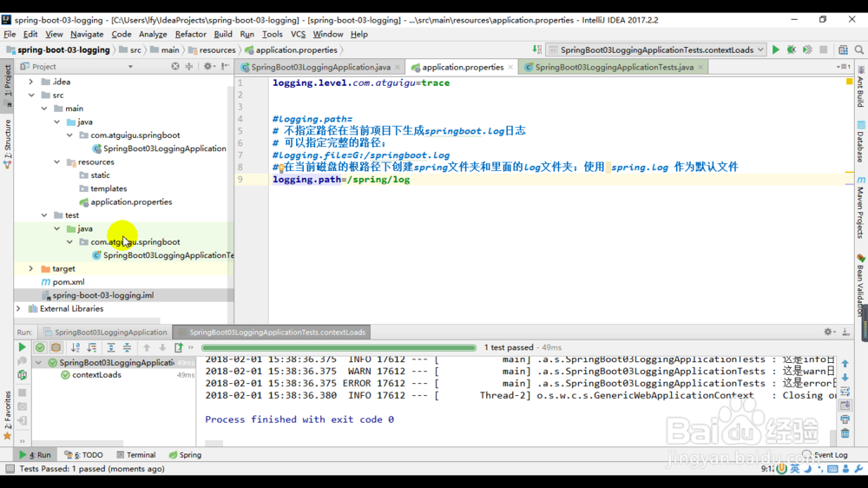Viewport: 868px width, 488px height.
Task: Collapse the resources folder node
Action: [57, 162]
